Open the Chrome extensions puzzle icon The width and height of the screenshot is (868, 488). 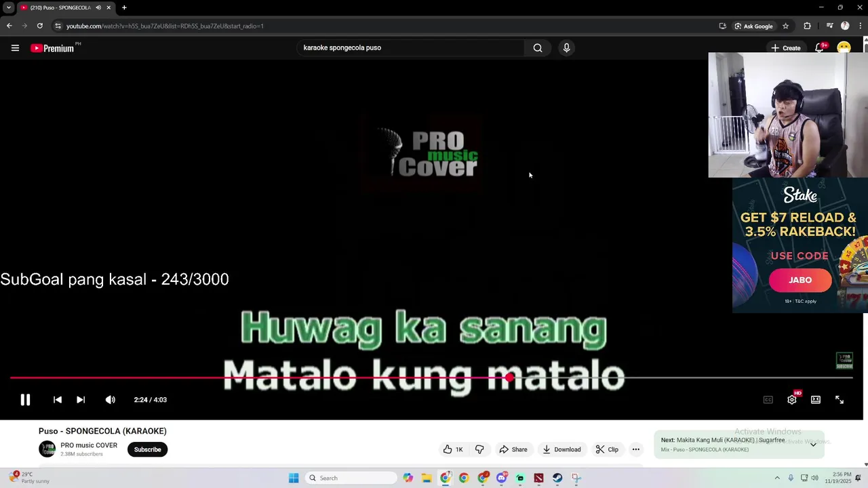807,26
